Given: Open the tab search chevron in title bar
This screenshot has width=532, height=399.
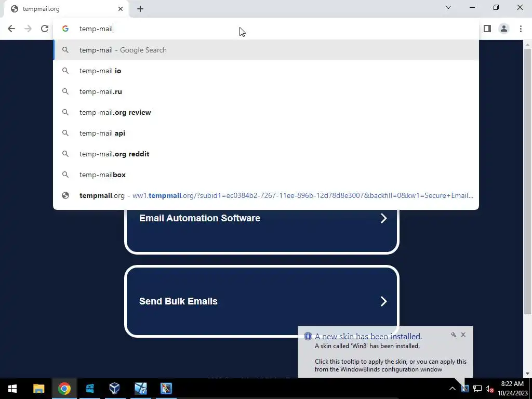Looking at the screenshot, I should [448, 7].
